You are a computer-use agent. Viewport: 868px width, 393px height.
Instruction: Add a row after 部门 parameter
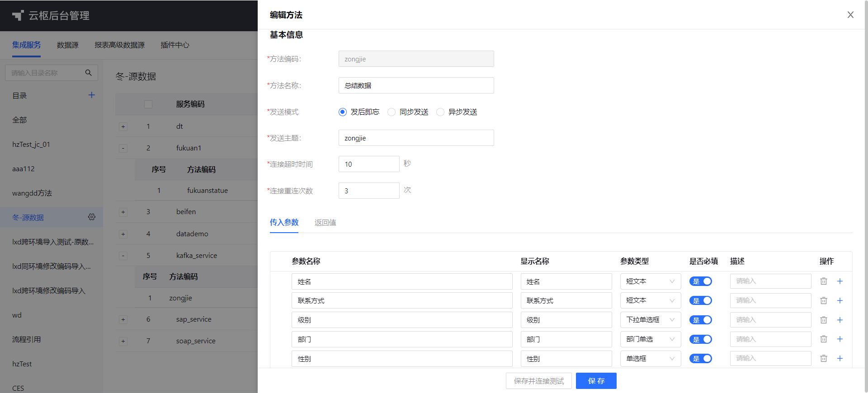840,339
